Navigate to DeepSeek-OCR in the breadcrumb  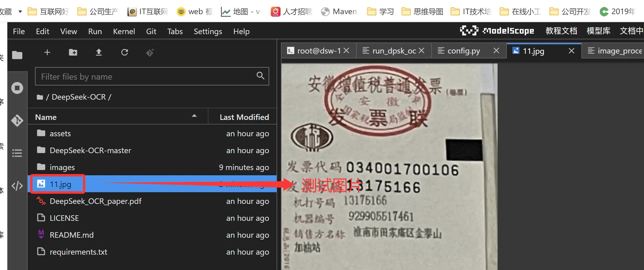pyautogui.click(x=79, y=97)
